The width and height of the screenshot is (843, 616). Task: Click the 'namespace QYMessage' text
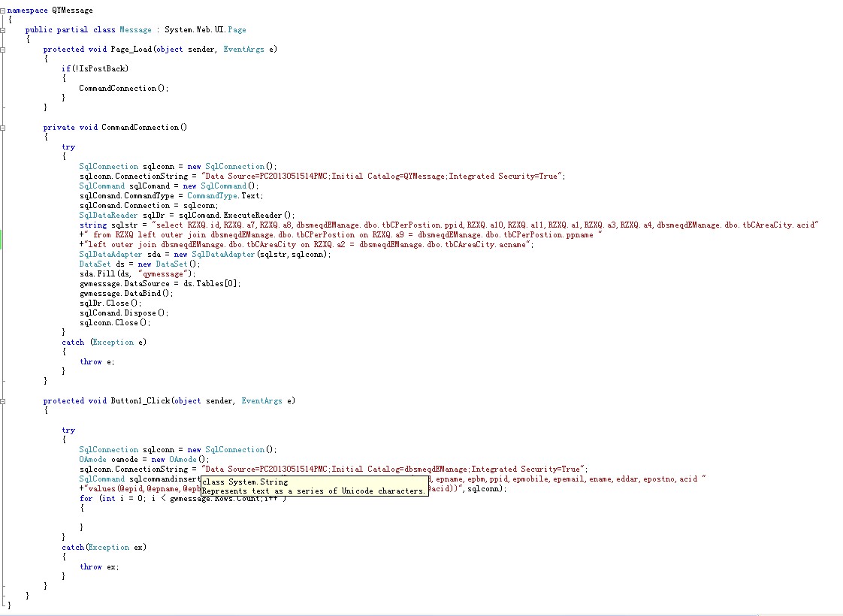tap(50, 11)
